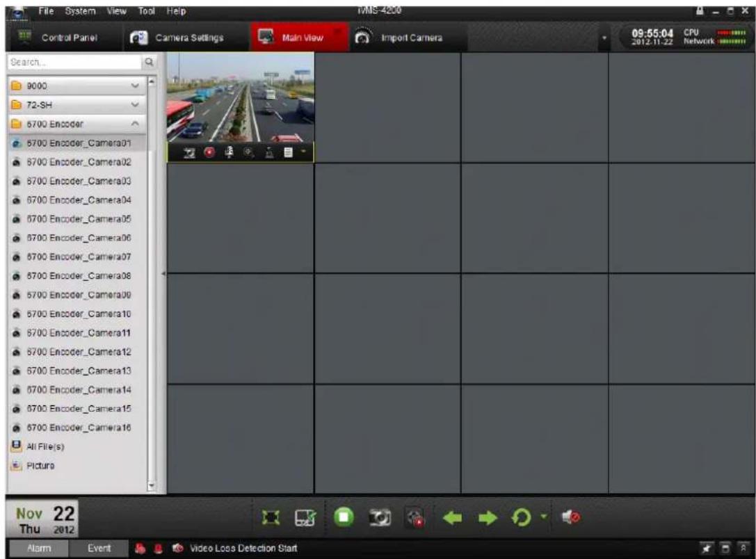Start recording all with the reel icon
This screenshot has height=559, width=756.
point(415,518)
